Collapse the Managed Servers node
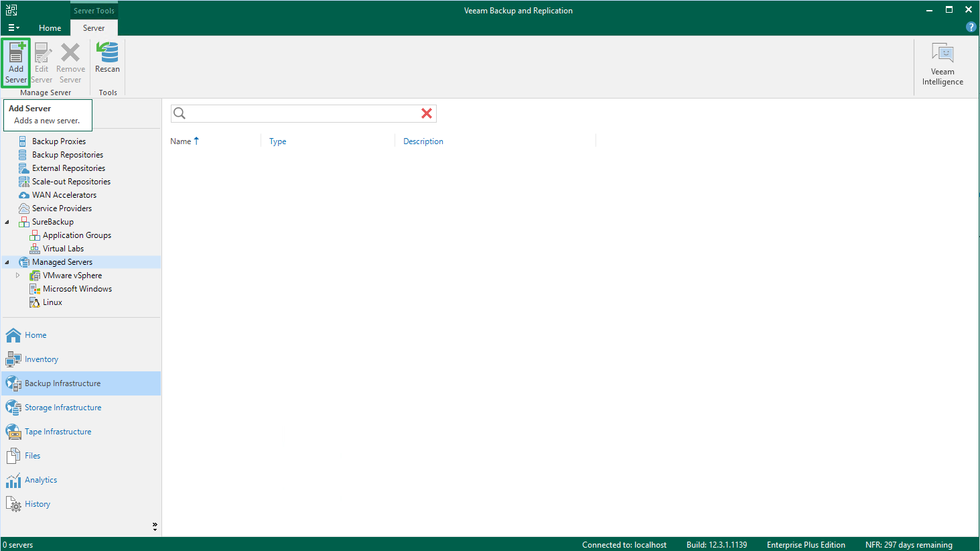 tap(7, 262)
